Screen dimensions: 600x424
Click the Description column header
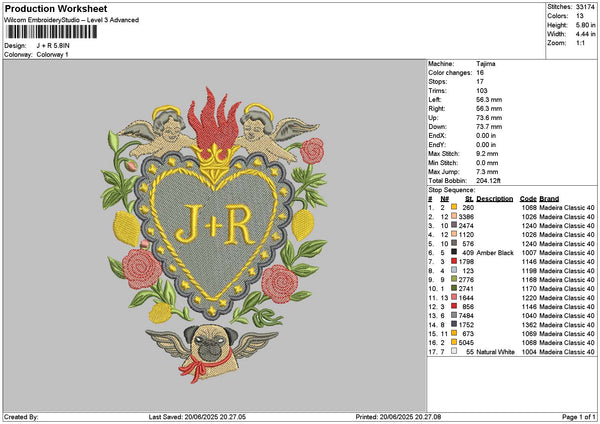click(x=495, y=198)
